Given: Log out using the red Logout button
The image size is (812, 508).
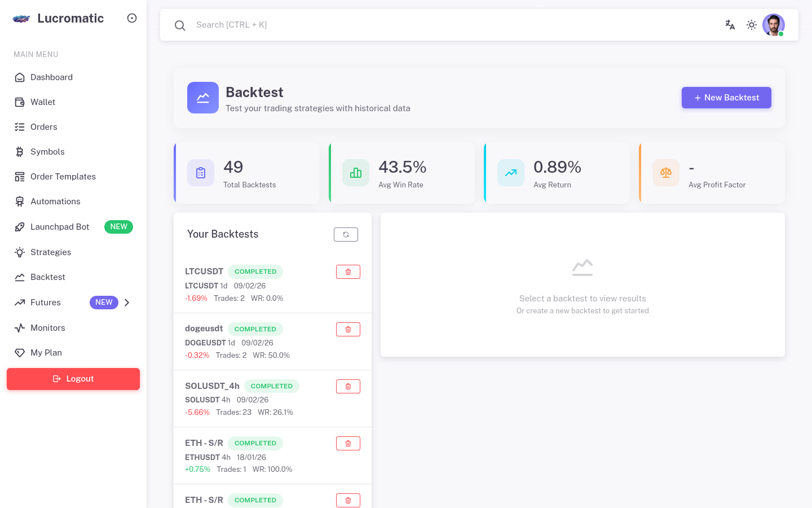Looking at the screenshot, I should (x=73, y=379).
